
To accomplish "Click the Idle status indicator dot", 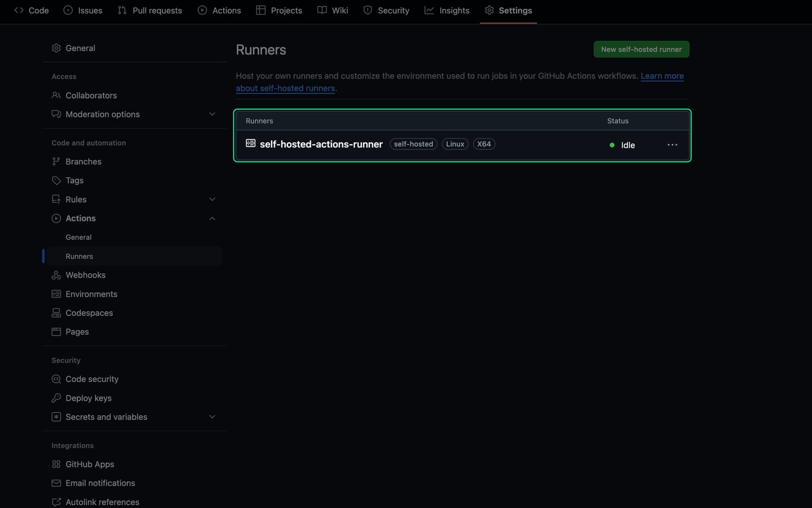I will 612,145.
